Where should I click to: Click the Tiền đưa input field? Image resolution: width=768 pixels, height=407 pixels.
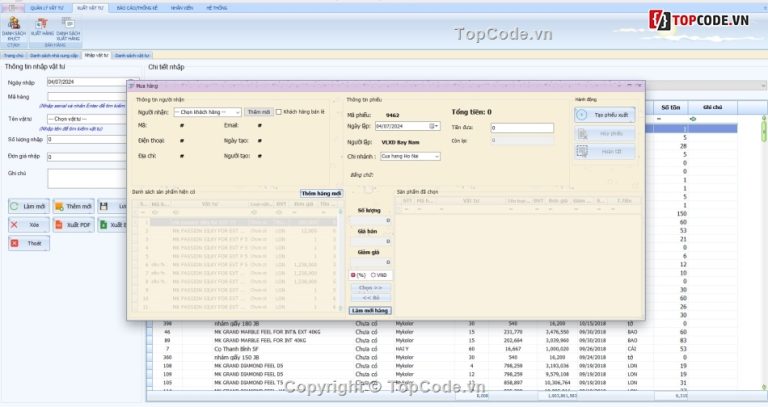(522, 127)
